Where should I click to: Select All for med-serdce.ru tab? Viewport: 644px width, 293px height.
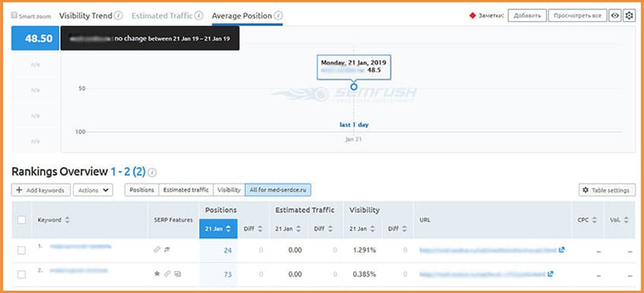point(278,190)
